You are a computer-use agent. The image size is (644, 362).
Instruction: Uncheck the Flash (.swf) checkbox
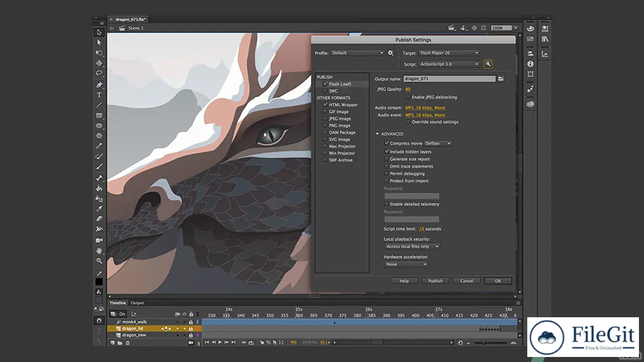pos(326,84)
